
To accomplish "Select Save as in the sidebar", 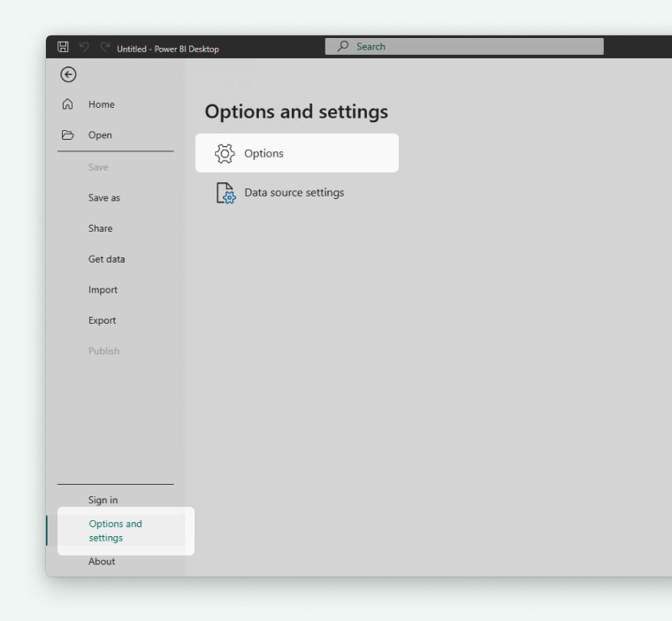I will coord(104,198).
